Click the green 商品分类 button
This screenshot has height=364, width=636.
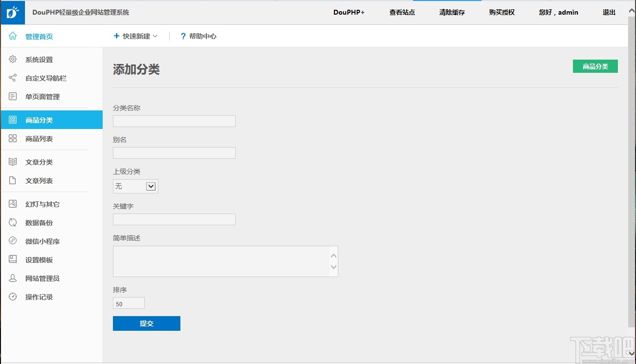coord(595,66)
